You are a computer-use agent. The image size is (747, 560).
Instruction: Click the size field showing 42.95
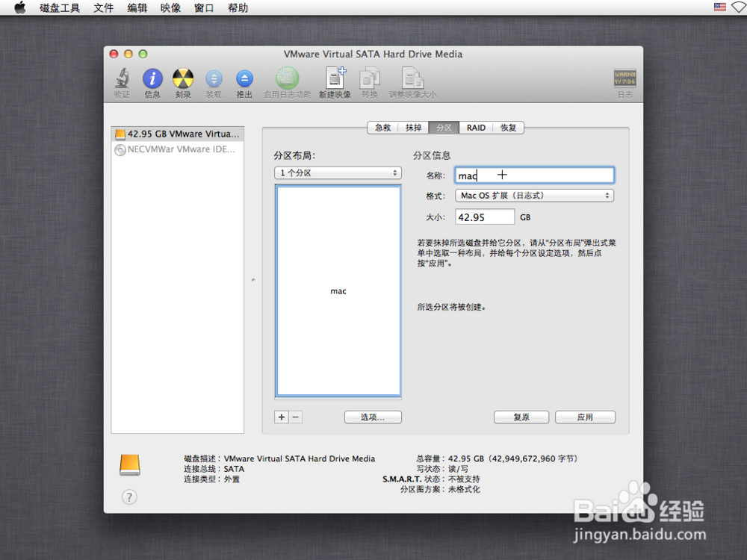485,217
